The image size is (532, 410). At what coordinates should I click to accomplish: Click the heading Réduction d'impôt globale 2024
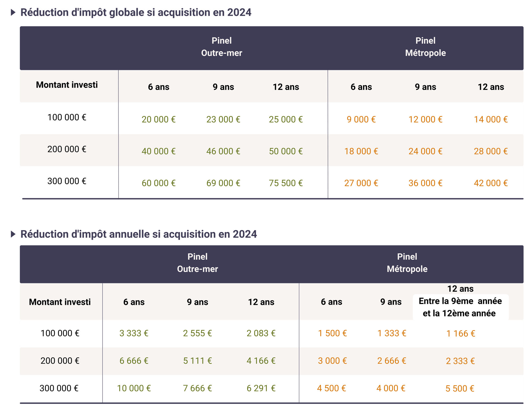[x=136, y=13]
